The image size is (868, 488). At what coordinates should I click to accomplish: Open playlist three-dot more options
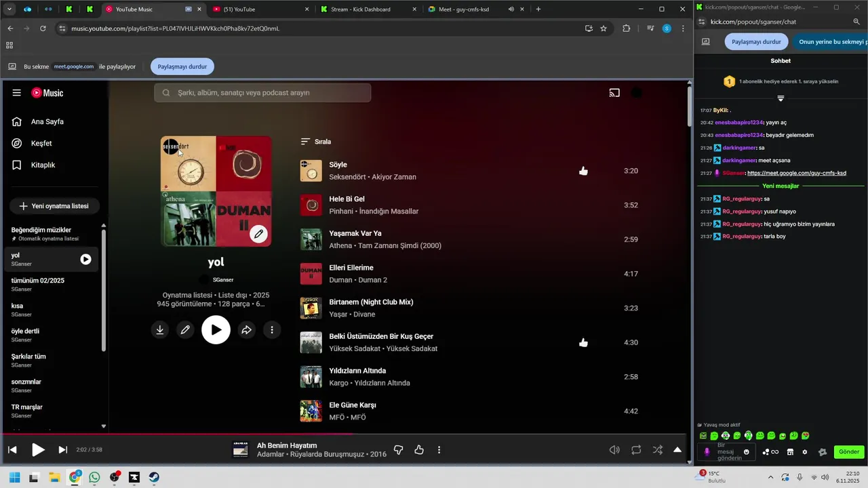(272, 330)
